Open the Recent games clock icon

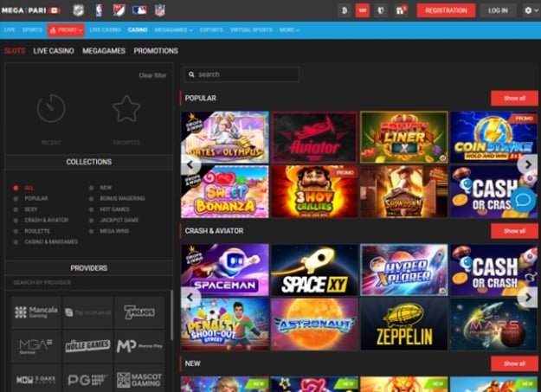51,108
